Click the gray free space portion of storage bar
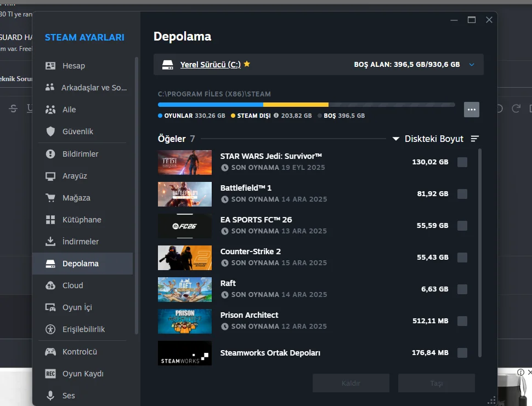This screenshot has width=532, height=406. (x=392, y=105)
